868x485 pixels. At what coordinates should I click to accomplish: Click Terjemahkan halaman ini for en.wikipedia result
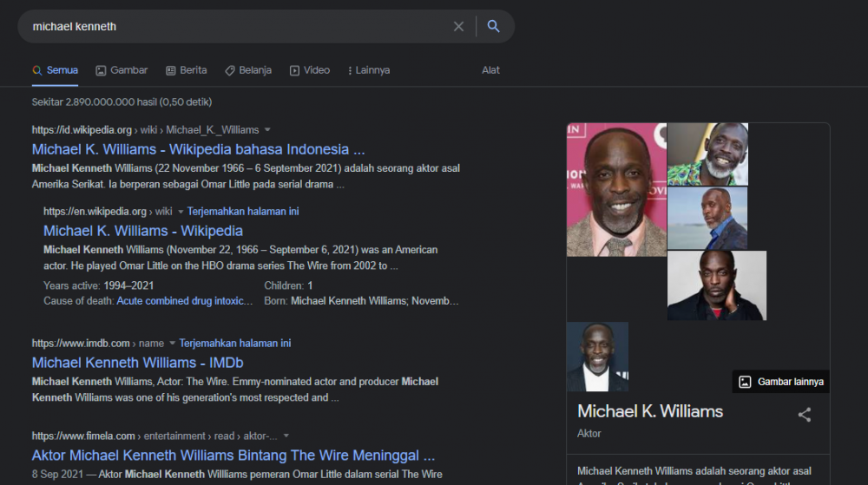[243, 211]
